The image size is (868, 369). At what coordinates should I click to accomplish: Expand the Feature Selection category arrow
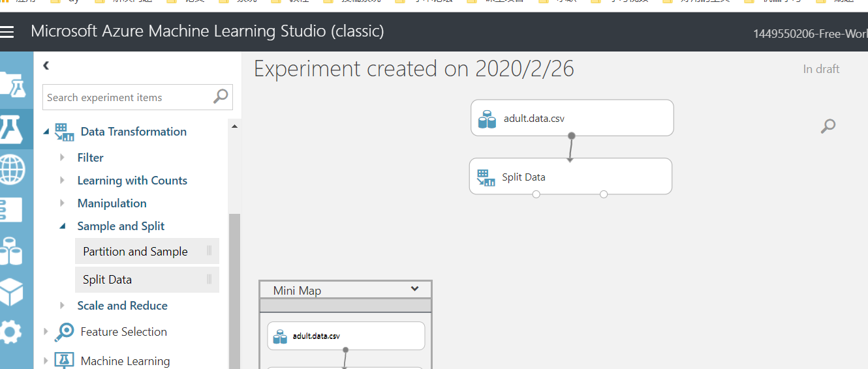pyautogui.click(x=46, y=332)
